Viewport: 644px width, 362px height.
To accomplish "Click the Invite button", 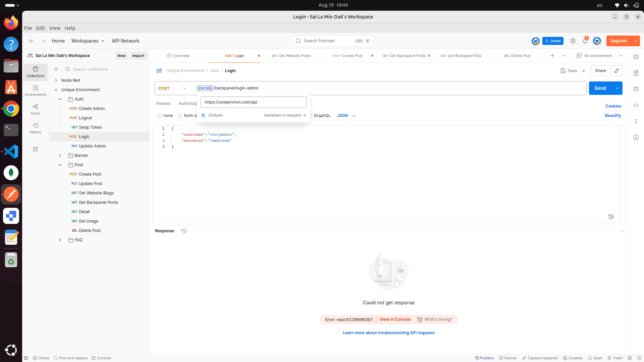I will coord(553,41).
